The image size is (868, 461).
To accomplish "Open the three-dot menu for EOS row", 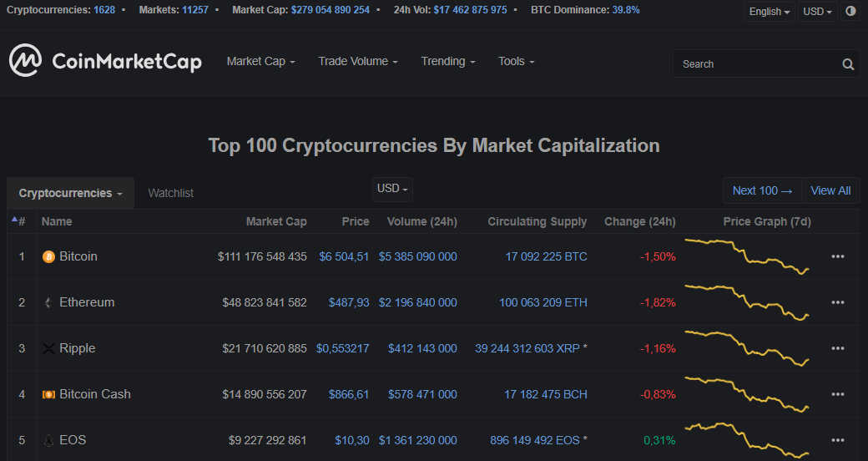I will [x=838, y=440].
